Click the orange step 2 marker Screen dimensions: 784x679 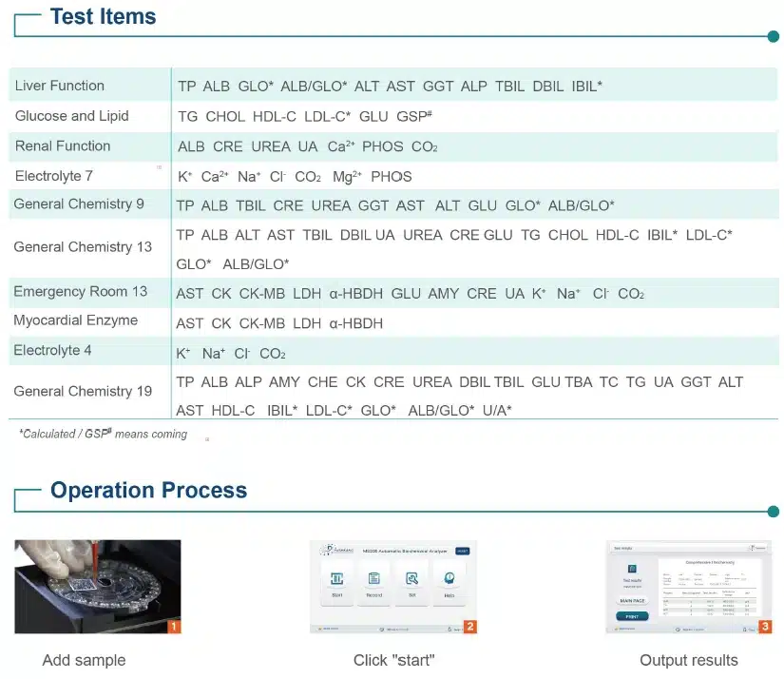coord(469,626)
